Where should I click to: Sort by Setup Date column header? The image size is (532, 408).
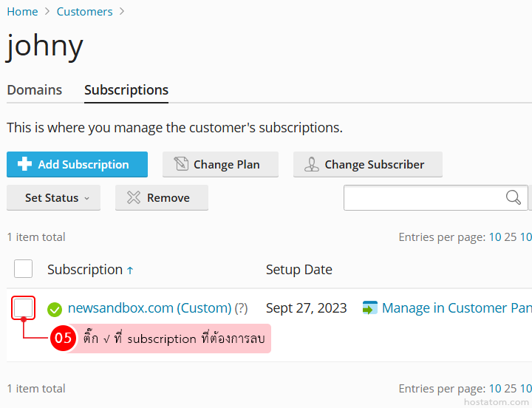click(299, 270)
